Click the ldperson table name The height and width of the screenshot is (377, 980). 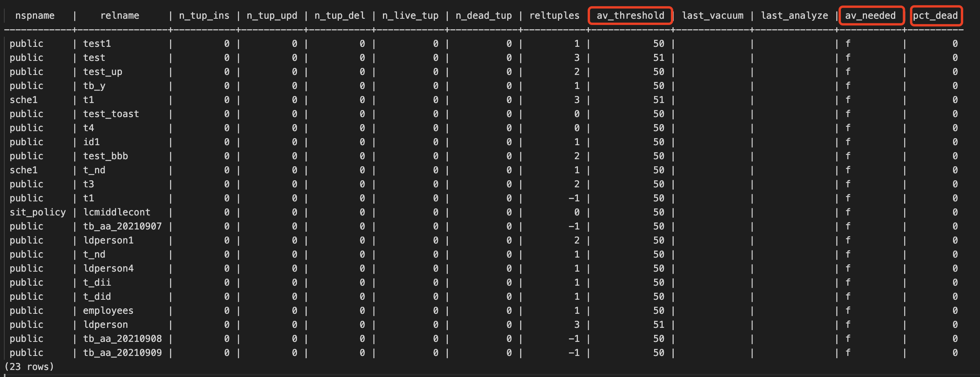click(105, 324)
